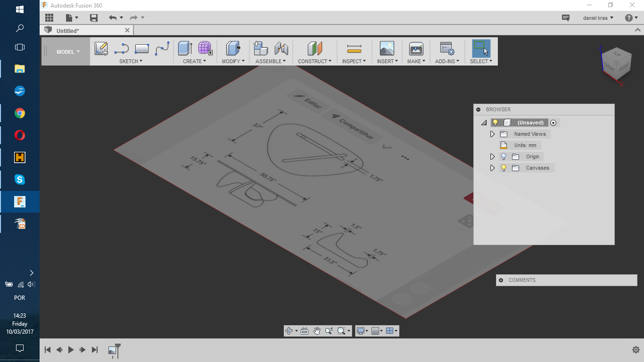This screenshot has width=644, height=362.
Task: Click the Scripts and Add-Ins icon
Action: (x=446, y=49)
